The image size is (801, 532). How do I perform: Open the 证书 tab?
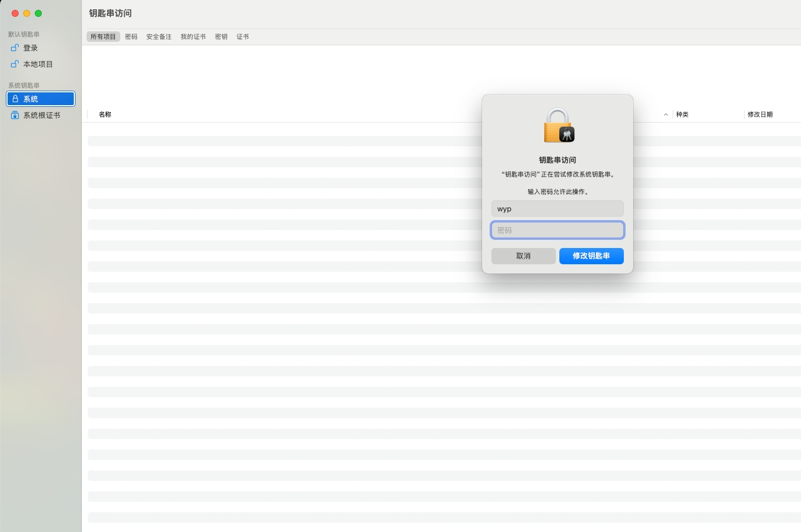pos(243,37)
